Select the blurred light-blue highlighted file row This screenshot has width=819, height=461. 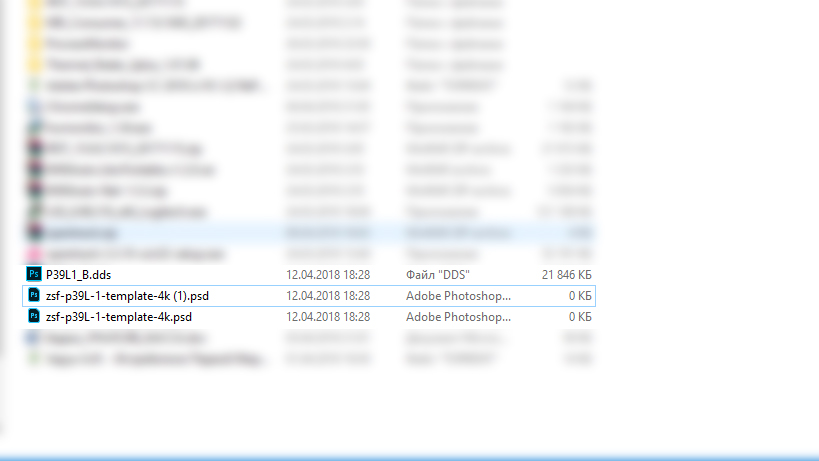pyautogui.click(x=309, y=232)
